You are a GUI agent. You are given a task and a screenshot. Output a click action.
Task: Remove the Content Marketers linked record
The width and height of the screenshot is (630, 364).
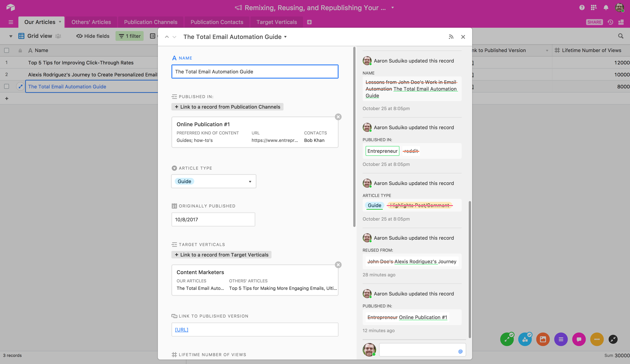[338, 265]
